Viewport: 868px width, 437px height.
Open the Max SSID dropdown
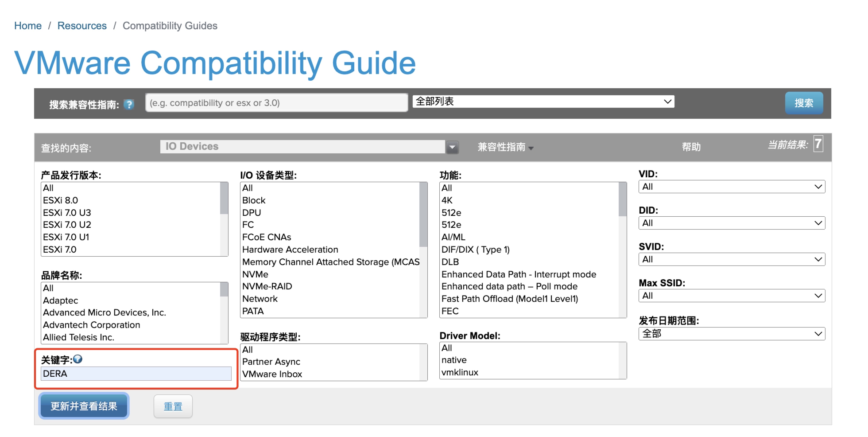(732, 296)
